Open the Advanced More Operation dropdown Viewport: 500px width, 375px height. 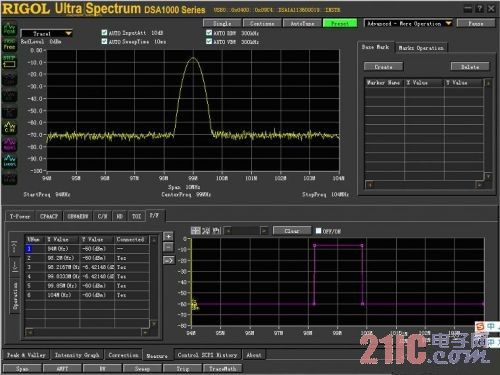click(408, 23)
